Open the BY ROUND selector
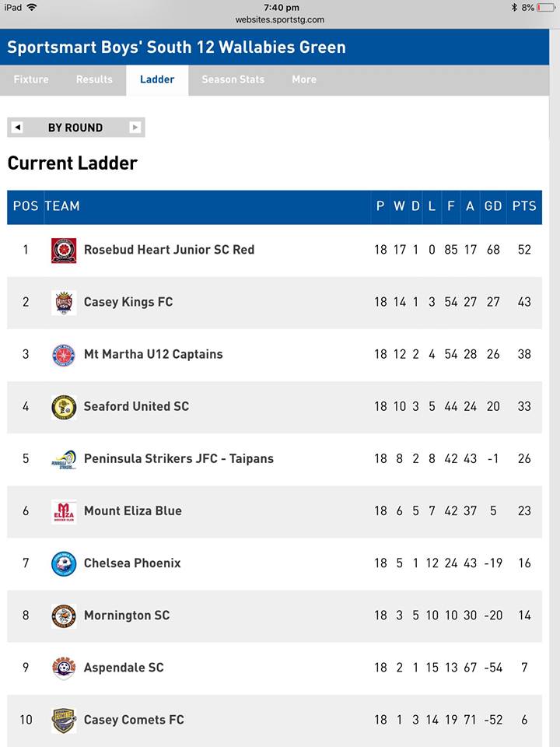The width and height of the screenshot is (560, 747). 75,128
